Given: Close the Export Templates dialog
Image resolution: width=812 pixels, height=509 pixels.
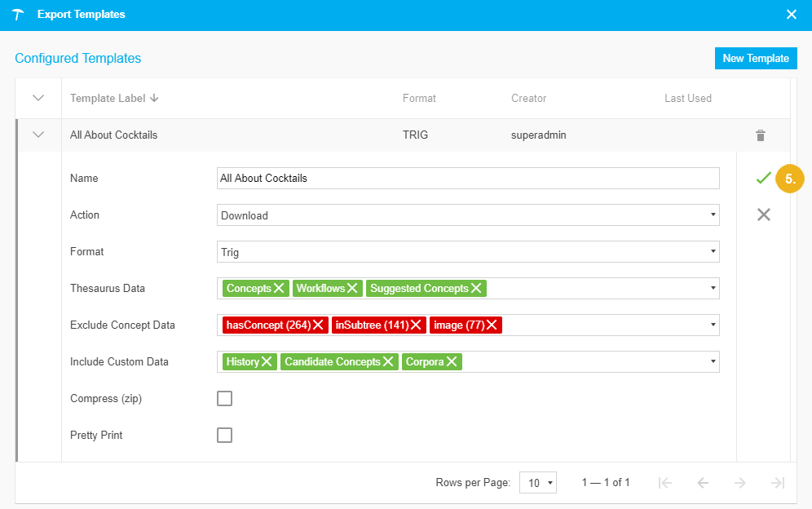Looking at the screenshot, I should click(x=791, y=15).
